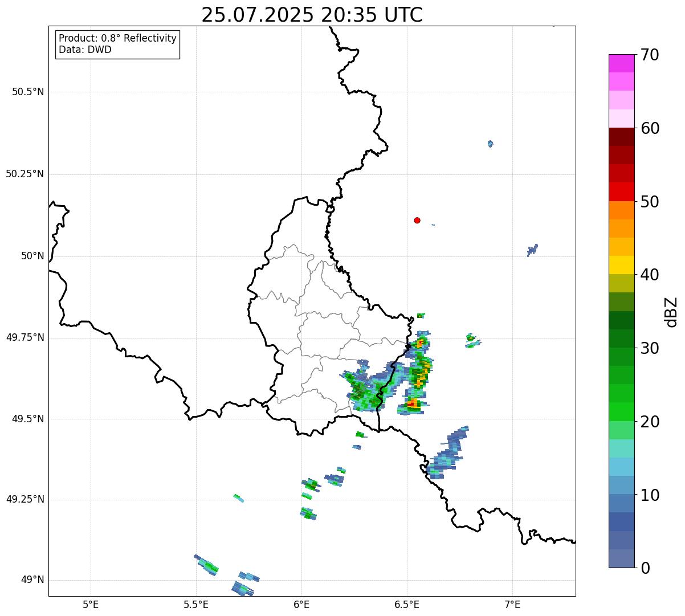Click the colorbar tick label '70'

tap(650, 55)
